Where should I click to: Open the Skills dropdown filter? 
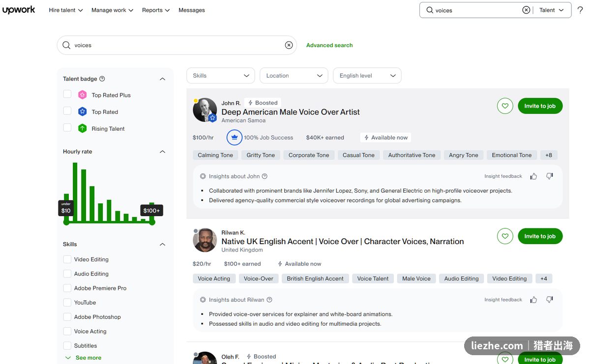(221, 76)
